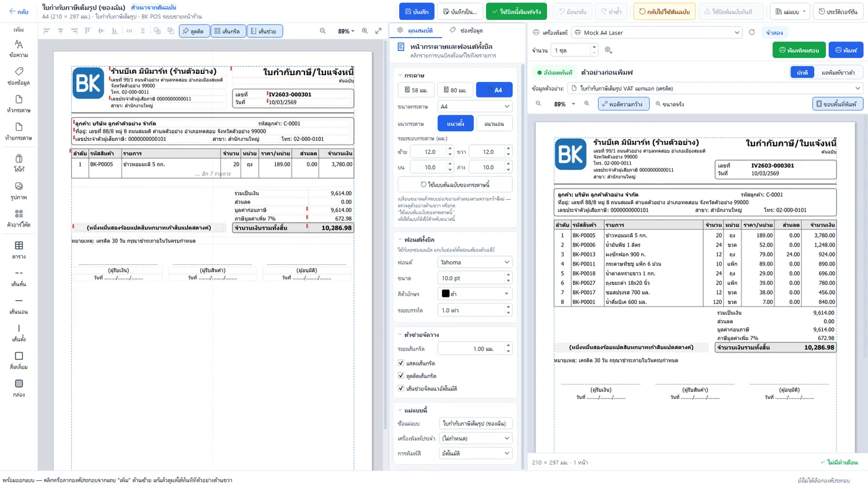This screenshot has width=868, height=489.
Task: Add an เส้นนอน horizontal line element
Action: tap(19, 305)
